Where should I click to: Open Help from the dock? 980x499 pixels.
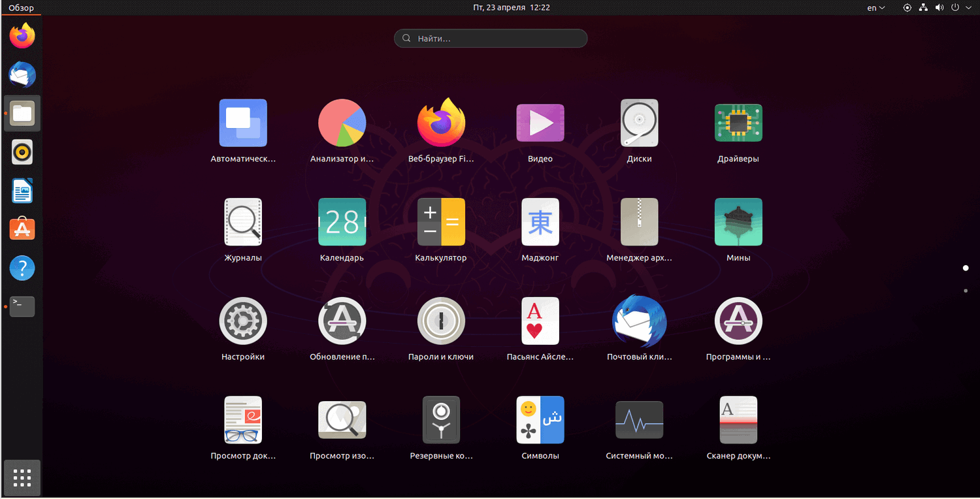pos(22,268)
